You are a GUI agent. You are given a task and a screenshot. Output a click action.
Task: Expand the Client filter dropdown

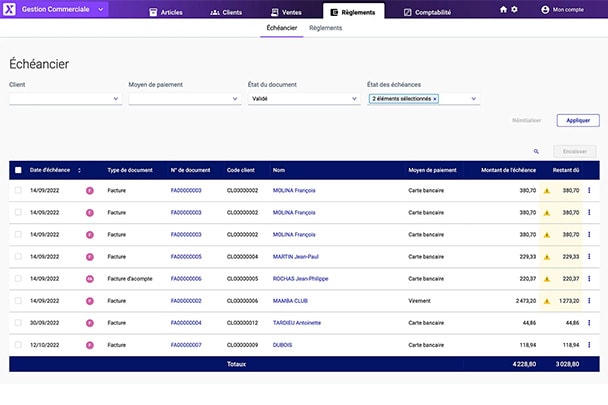(x=116, y=99)
